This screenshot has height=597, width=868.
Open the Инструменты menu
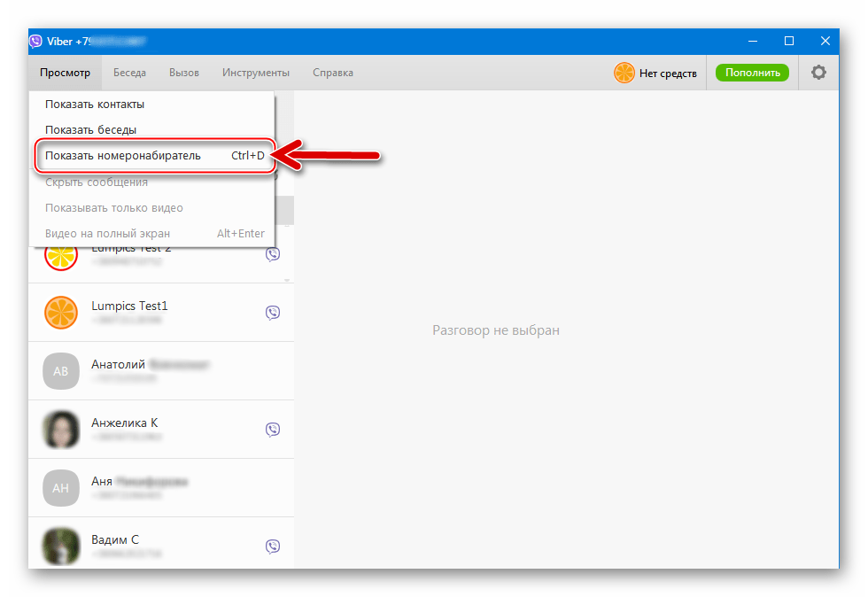tap(256, 73)
